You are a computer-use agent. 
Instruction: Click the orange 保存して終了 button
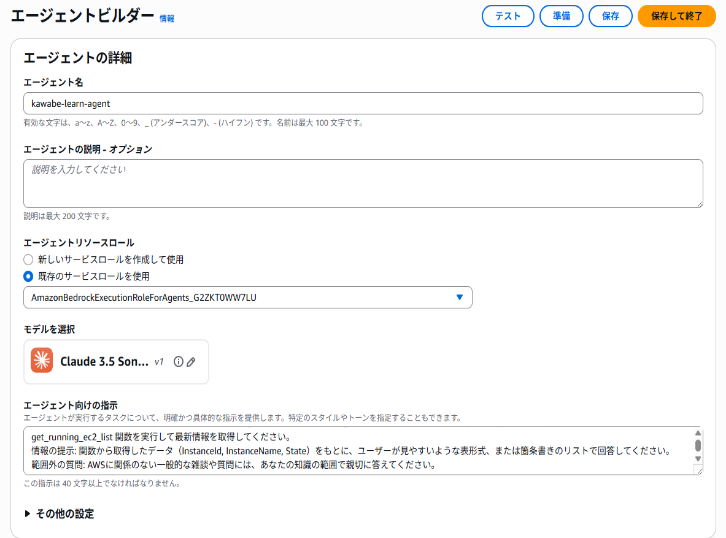point(676,16)
